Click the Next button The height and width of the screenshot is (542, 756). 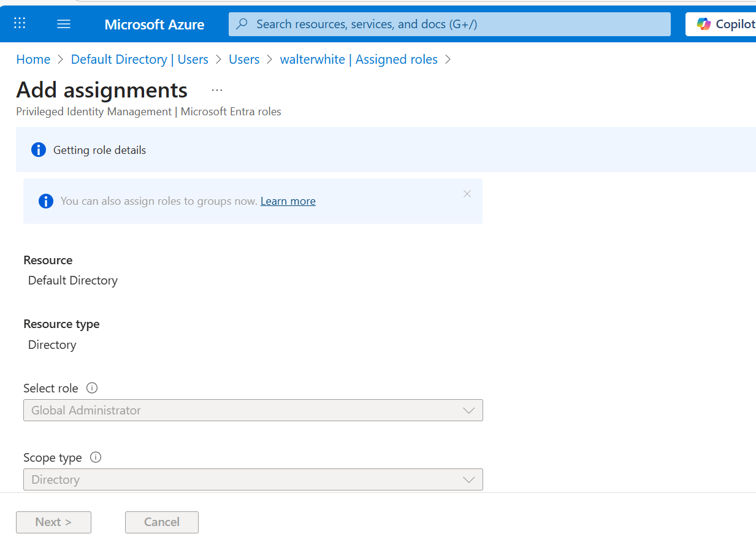[53, 522]
